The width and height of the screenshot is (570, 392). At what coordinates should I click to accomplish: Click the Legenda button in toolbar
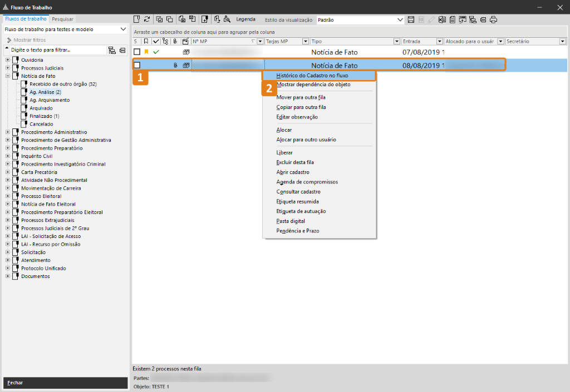[245, 19]
